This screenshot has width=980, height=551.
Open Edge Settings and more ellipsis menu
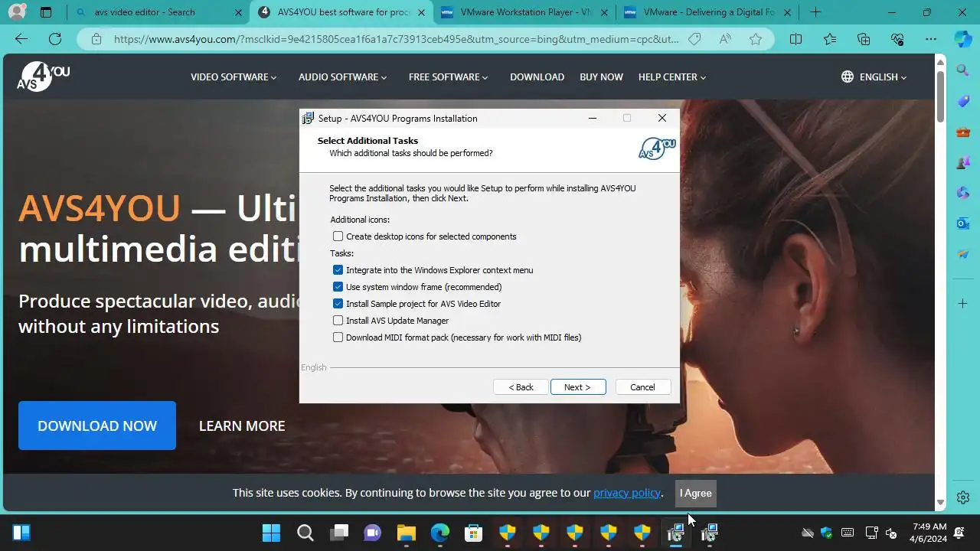(931, 39)
